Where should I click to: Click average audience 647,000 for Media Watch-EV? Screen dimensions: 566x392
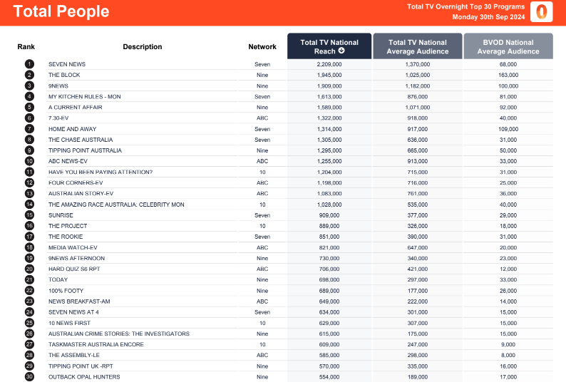coord(418,247)
